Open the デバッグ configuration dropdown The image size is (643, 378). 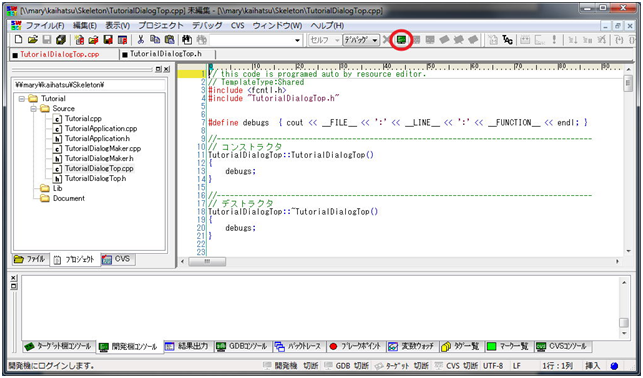[x=374, y=40]
